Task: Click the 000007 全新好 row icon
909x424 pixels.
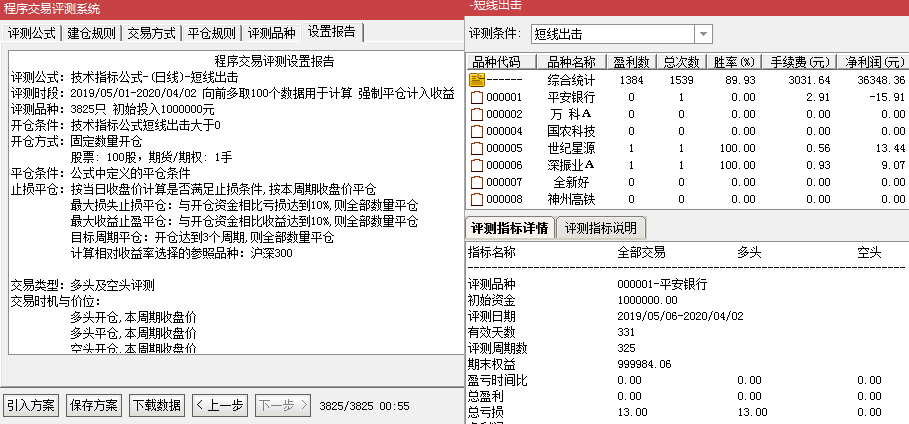Action: 476,182
